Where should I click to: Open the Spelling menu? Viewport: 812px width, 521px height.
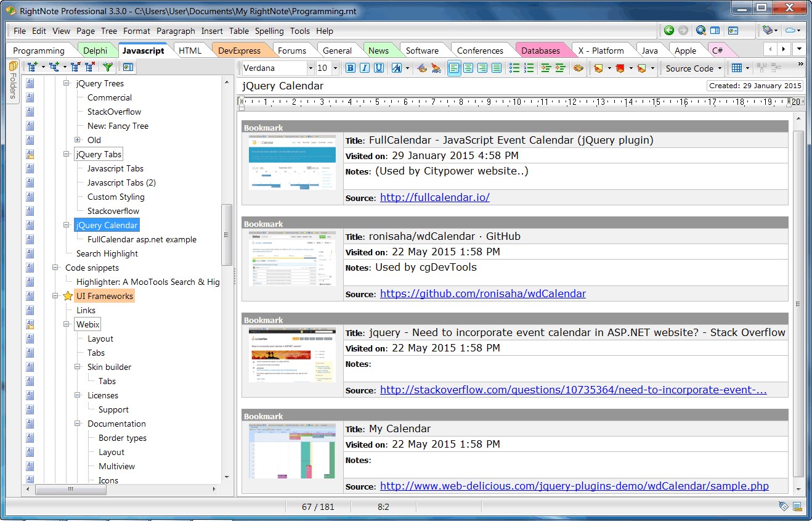pos(269,31)
